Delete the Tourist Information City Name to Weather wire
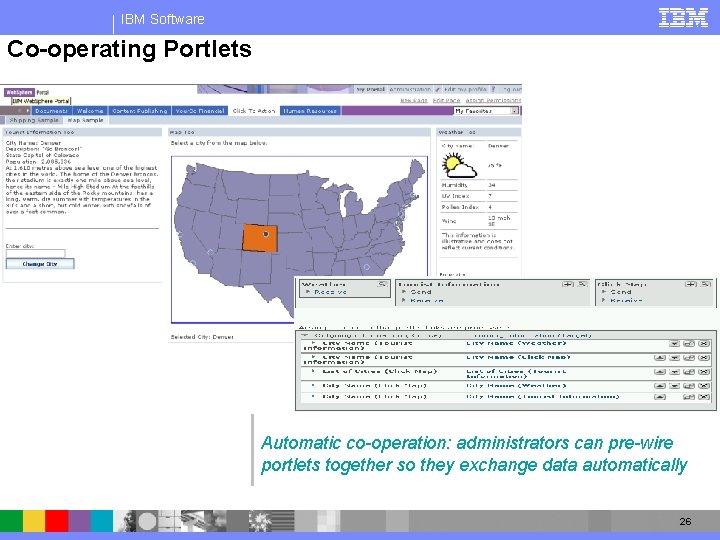Viewport: 720px width, 540px height. pos(703,343)
